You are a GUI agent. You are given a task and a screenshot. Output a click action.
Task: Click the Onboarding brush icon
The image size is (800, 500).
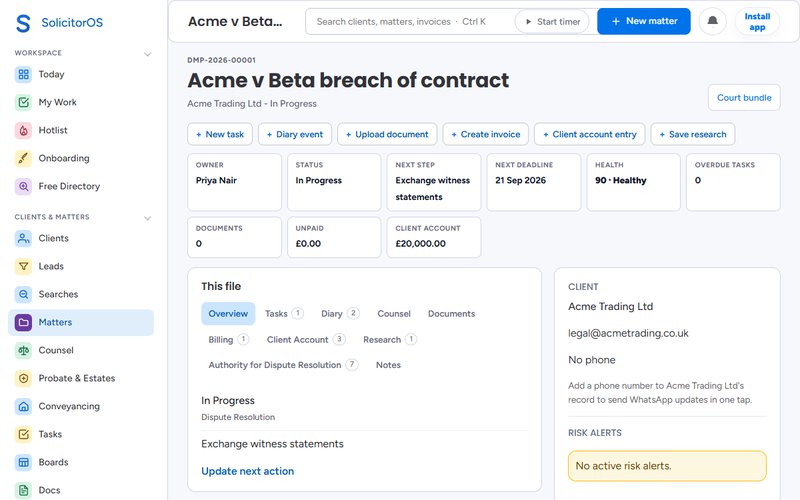[x=23, y=159]
